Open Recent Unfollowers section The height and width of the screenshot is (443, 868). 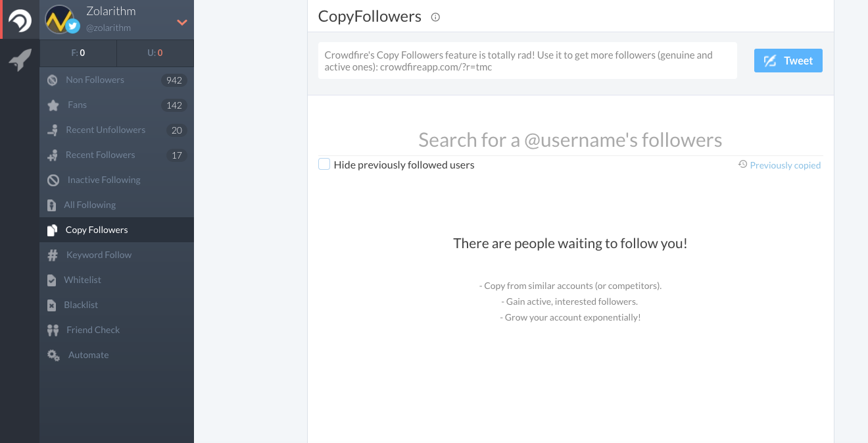[x=116, y=130]
